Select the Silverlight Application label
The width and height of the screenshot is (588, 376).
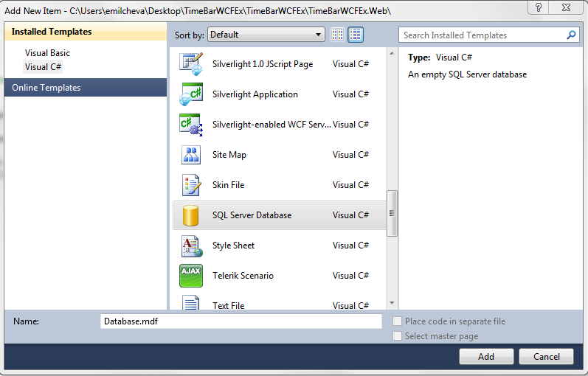click(255, 94)
